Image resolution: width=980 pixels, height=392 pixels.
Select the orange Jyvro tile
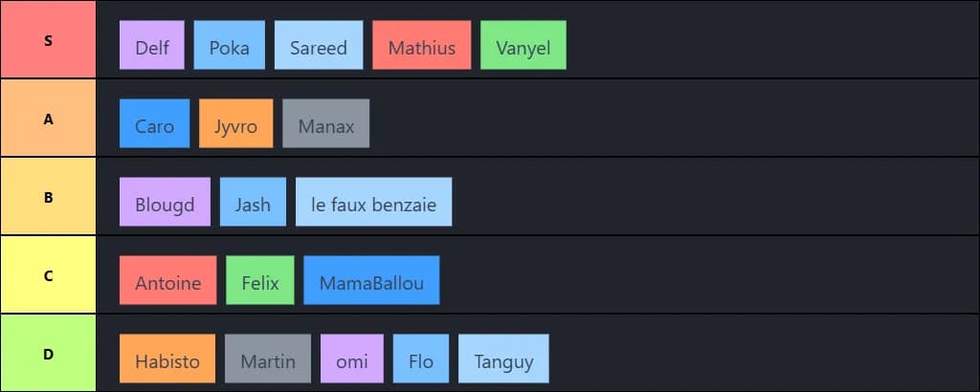tap(236, 123)
